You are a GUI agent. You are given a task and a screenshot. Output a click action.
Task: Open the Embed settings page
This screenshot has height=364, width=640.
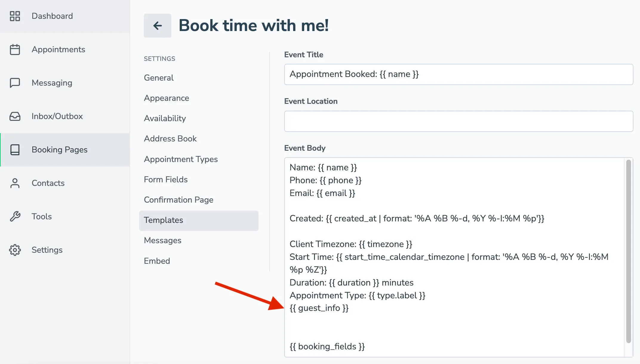157,261
